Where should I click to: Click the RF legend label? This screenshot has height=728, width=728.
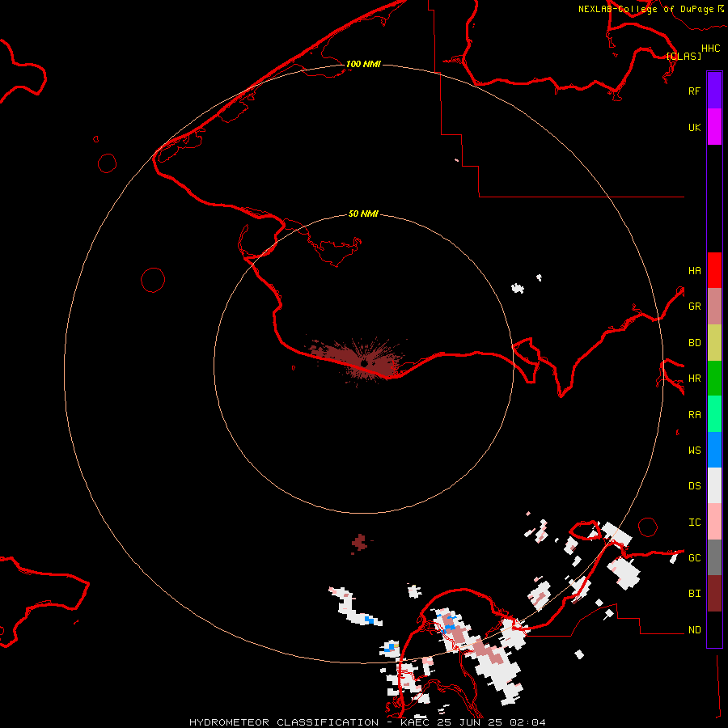pyautogui.click(x=694, y=91)
